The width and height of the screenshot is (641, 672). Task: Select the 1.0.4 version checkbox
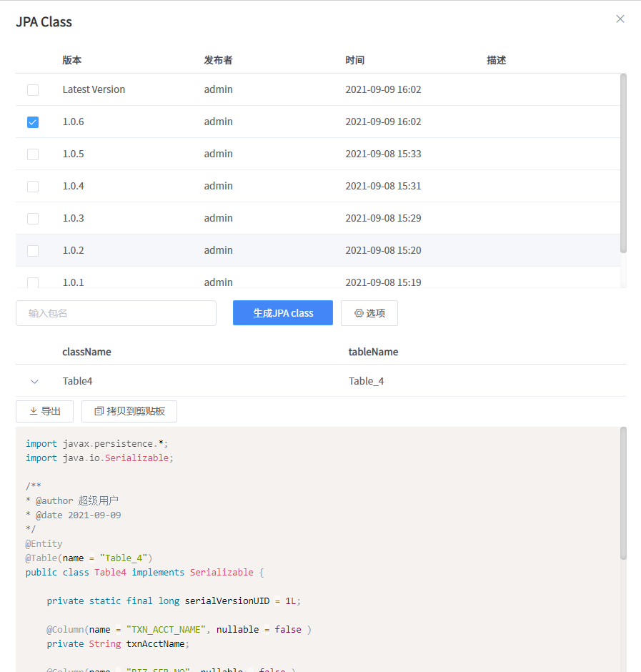(33, 187)
